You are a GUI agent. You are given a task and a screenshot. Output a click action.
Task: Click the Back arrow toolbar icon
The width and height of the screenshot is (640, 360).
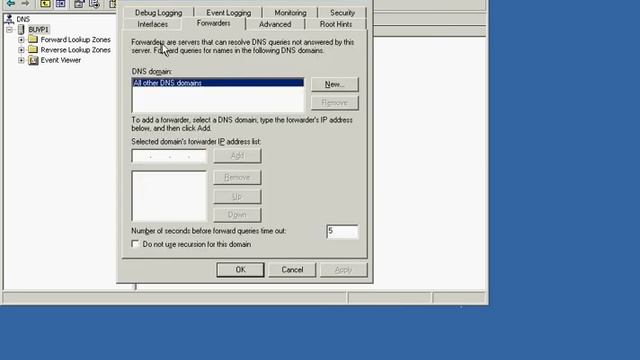point(11,4)
